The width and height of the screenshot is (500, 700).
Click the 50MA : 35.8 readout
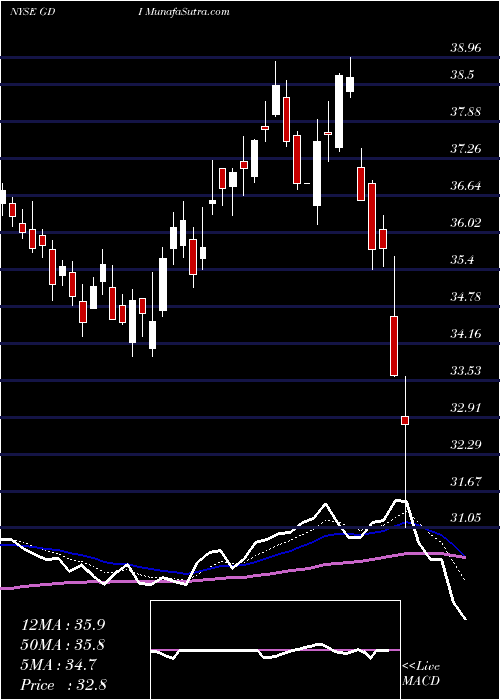pyautogui.click(x=63, y=645)
